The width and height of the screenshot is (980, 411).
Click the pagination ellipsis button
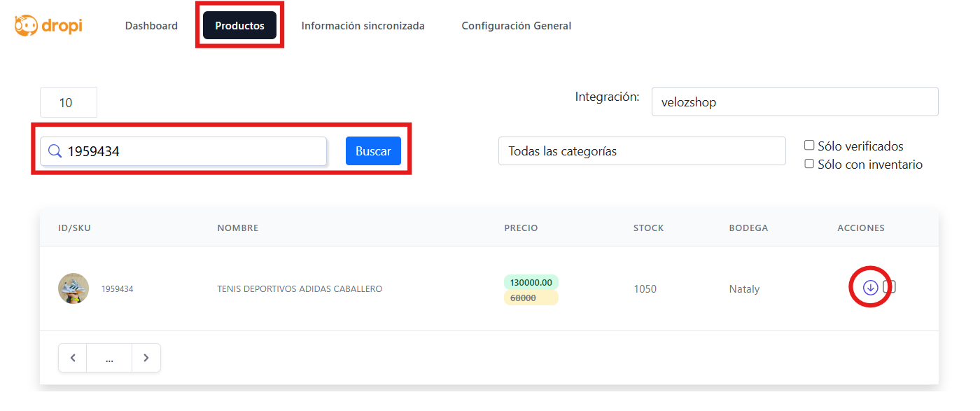pyautogui.click(x=109, y=358)
